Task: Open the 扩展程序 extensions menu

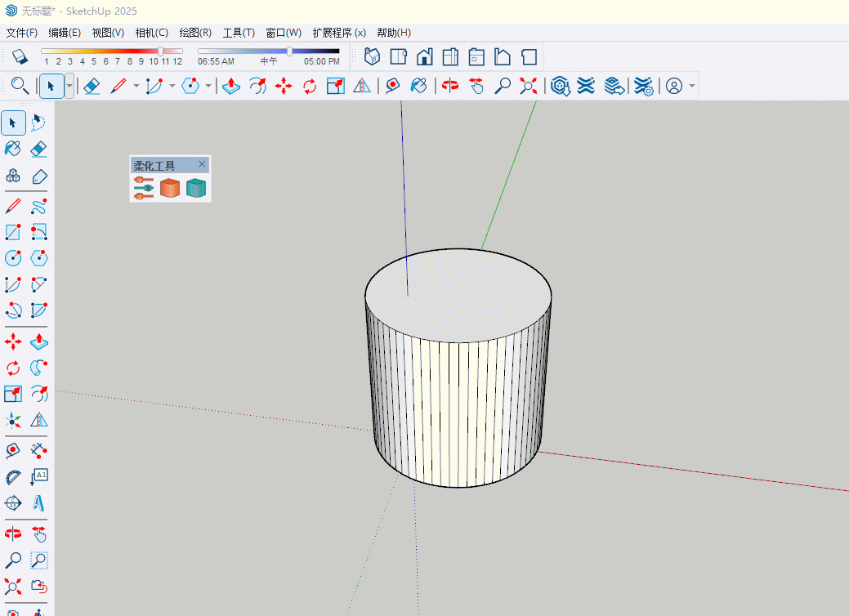Action: (x=338, y=33)
